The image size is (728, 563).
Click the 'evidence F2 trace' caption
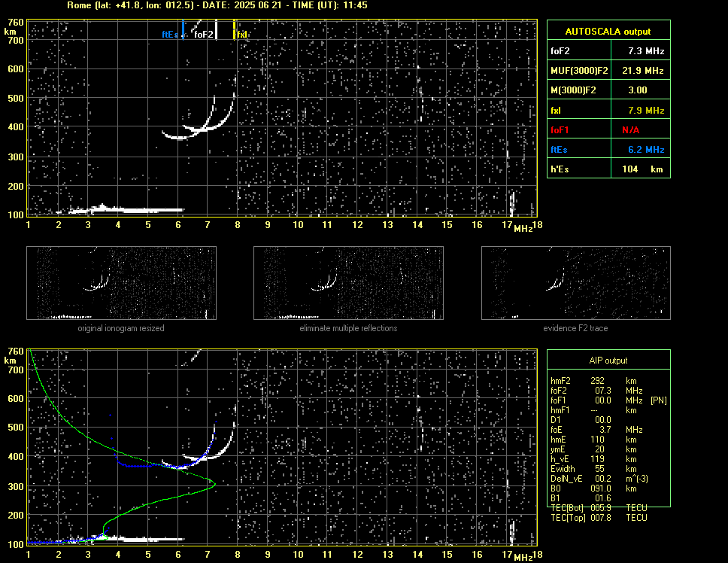tap(575, 328)
